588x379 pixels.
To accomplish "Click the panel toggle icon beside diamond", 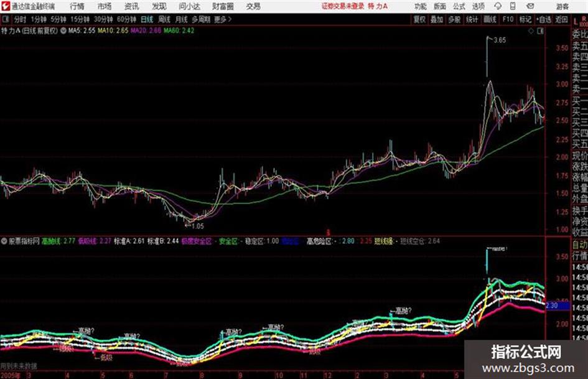I will 540,31.
